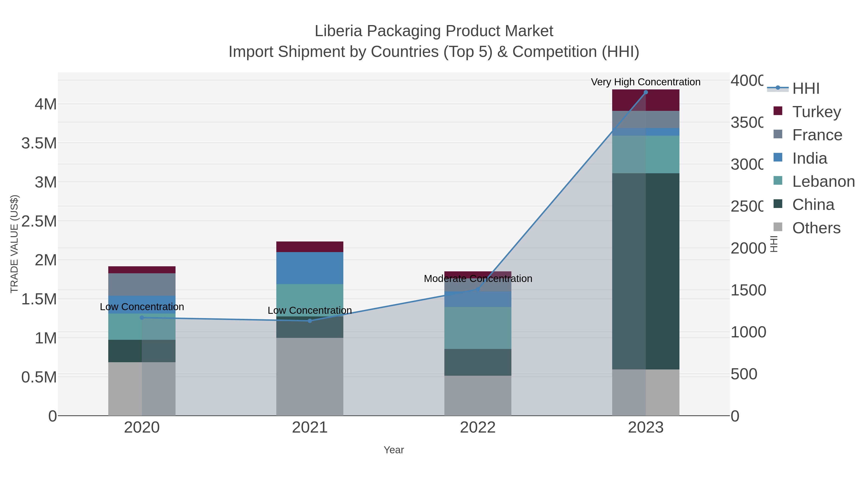Viewport: 868px width, 488px height.
Task: Click the 'Moderate Concentration' annotation
Action: tap(478, 279)
